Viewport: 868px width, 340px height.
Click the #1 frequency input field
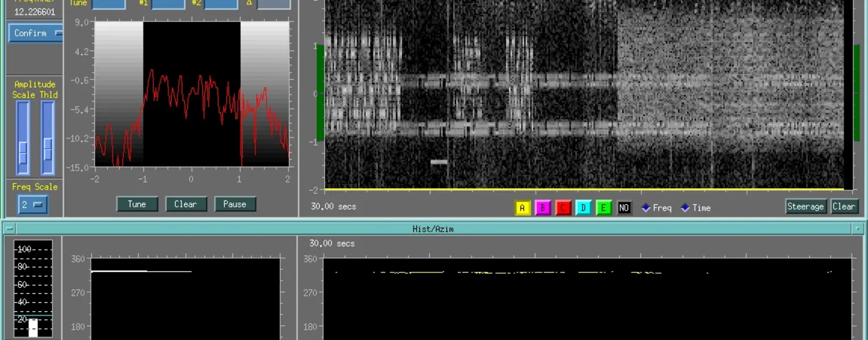(x=168, y=4)
